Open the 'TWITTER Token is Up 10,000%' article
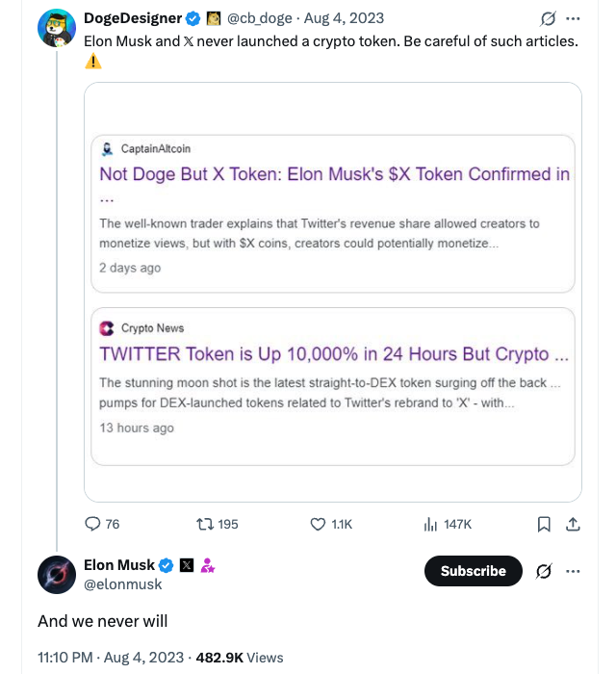 [333, 353]
